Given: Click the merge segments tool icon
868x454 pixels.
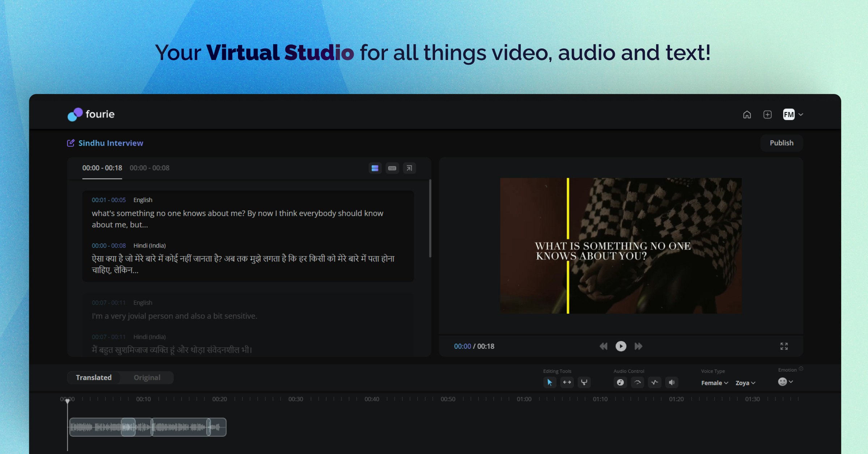Looking at the screenshot, I should pyautogui.click(x=584, y=382).
